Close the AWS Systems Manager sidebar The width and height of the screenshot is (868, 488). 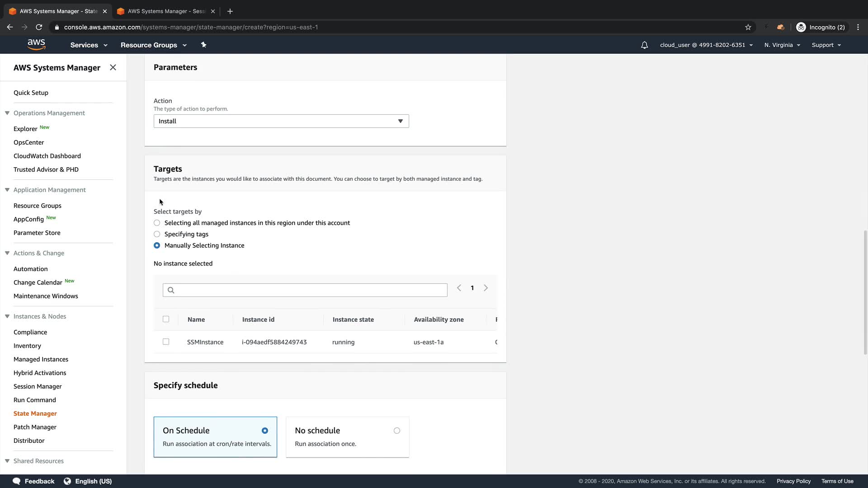tap(113, 67)
